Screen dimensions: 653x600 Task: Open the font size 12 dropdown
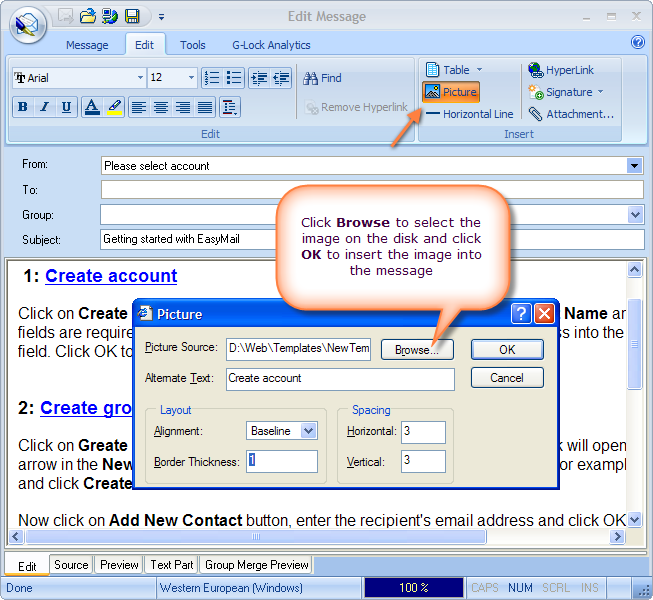click(191, 78)
